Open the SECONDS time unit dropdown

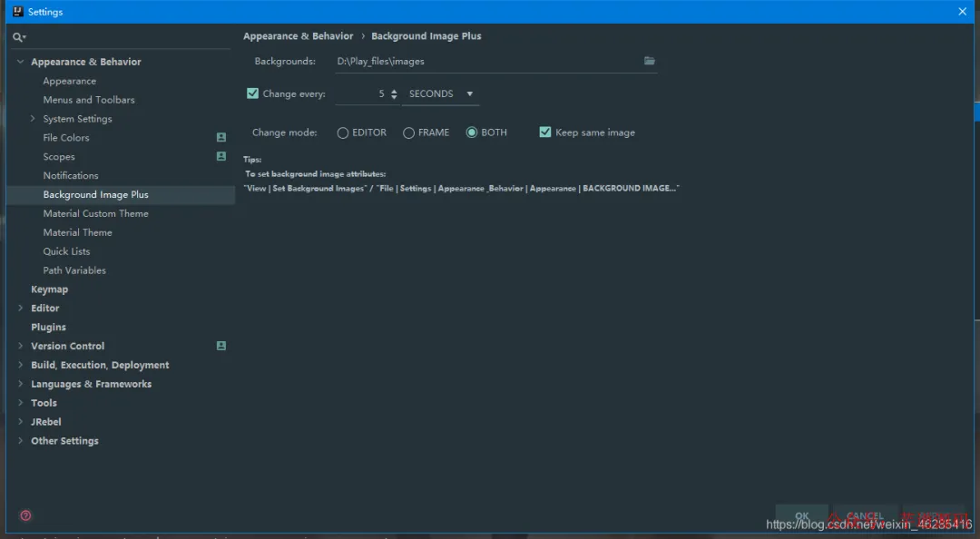click(441, 93)
